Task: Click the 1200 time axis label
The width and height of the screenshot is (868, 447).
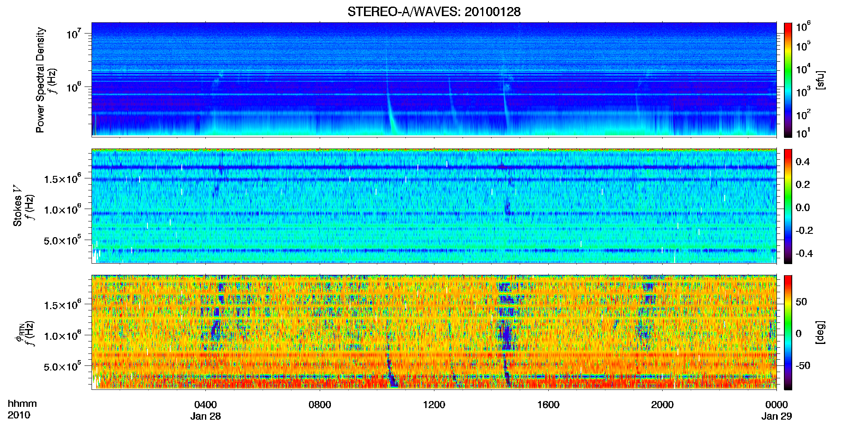Action: click(x=434, y=404)
